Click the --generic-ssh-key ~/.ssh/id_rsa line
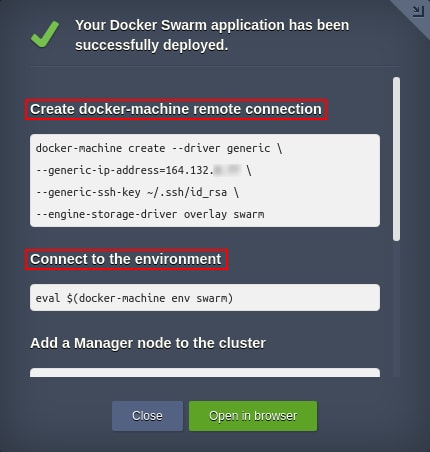The image size is (430, 452). click(x=137, y=192)
